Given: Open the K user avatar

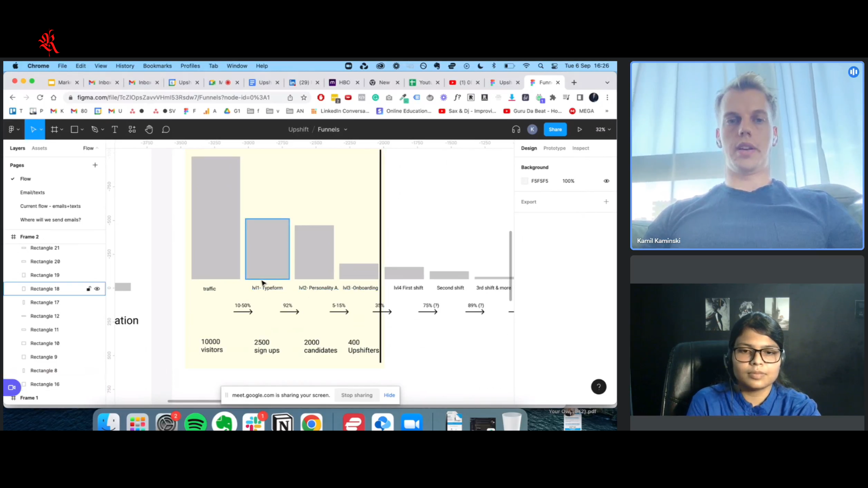Looking at the screenshot, I should coord(532,130).
